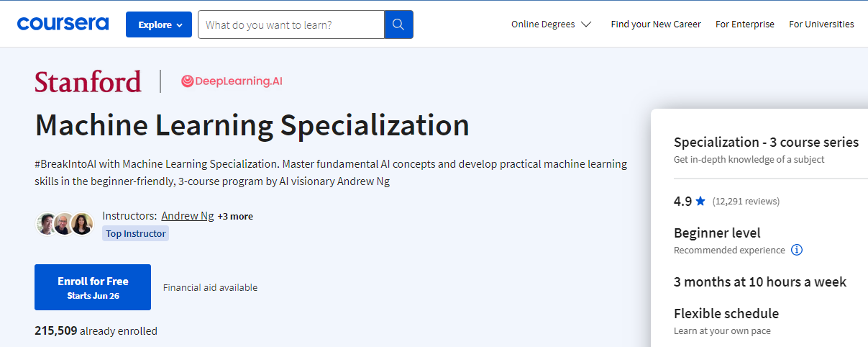Viewport: 868px width, 347px height.
Task: Open the Explore dropdown menu
Action: (x=159, y=24)
